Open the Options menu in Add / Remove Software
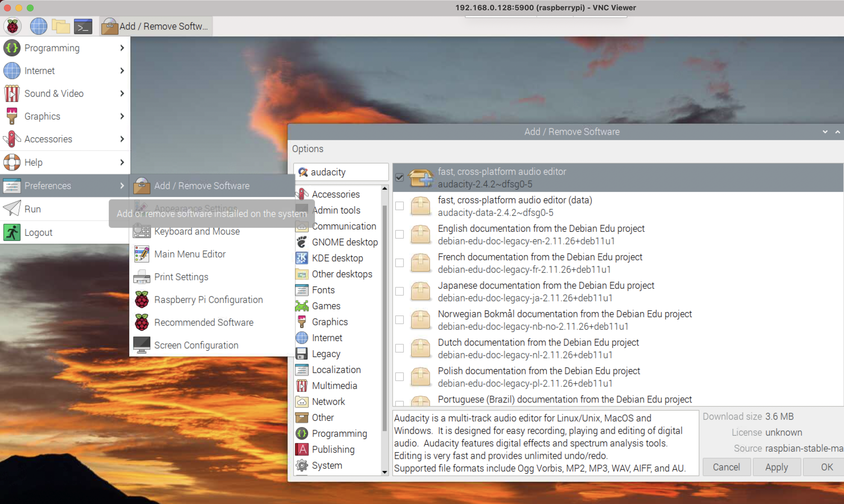This screenshot has height=504, width=844. pyautogui.click(x=308, y=149)
